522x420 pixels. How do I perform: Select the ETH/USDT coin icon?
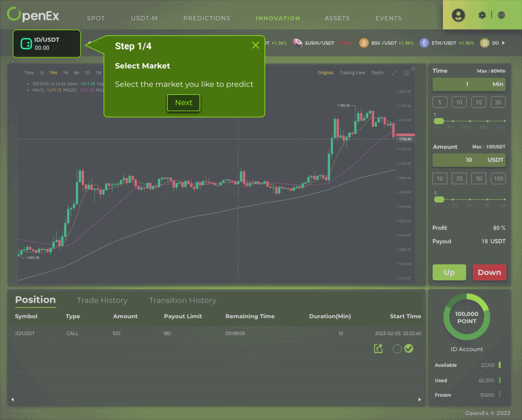click(424, 43)
